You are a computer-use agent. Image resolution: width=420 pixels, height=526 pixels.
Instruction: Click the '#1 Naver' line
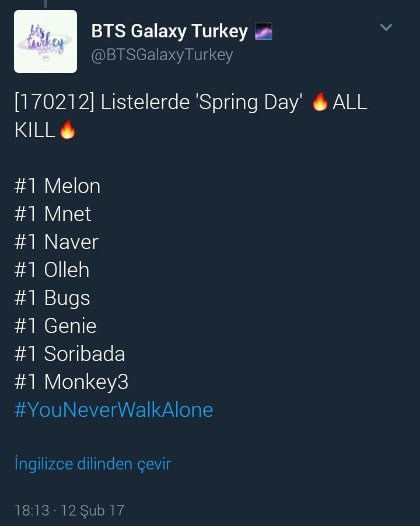[x=57, y=242]
